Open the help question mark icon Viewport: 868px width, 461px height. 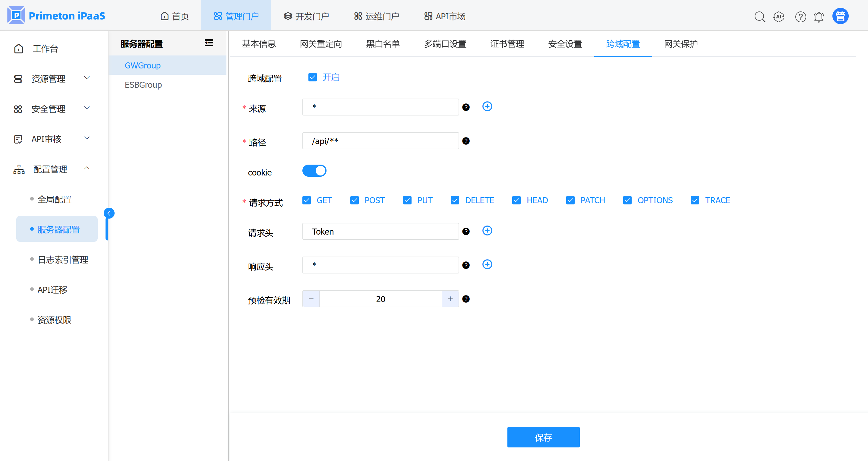(x=800, y=17)
